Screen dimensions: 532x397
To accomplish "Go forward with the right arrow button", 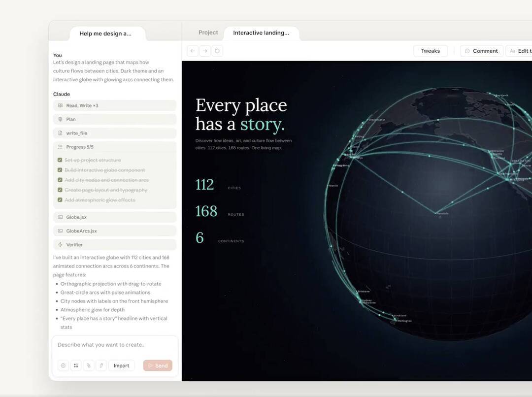I will (205, 51).
